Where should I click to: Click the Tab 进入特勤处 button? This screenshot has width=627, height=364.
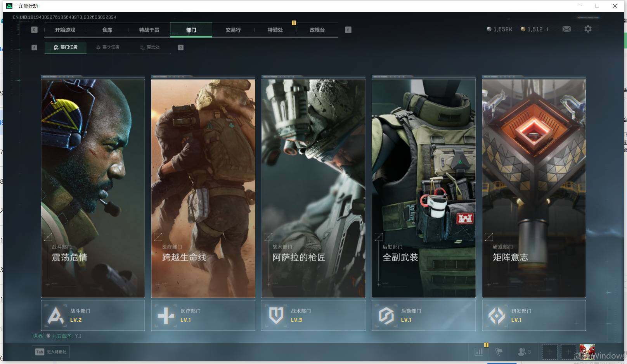[51, 352]
